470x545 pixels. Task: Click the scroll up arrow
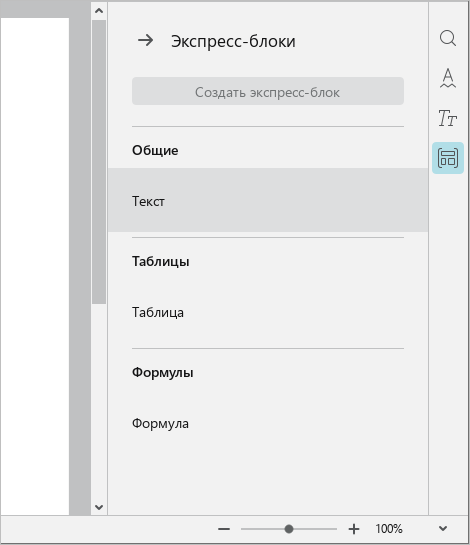point(99,11)
